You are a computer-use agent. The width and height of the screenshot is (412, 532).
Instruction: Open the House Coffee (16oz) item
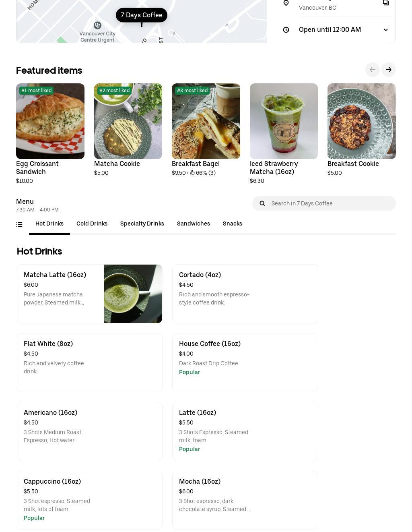coord(245,362)
